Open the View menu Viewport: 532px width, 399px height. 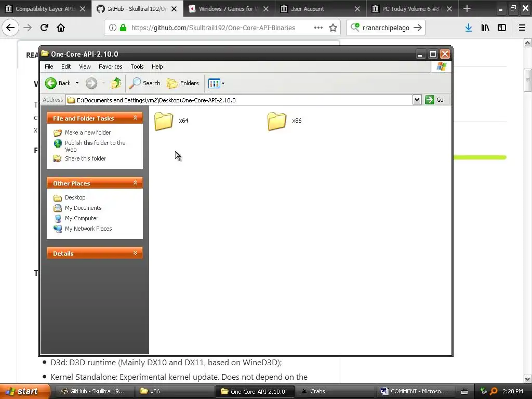85,66
